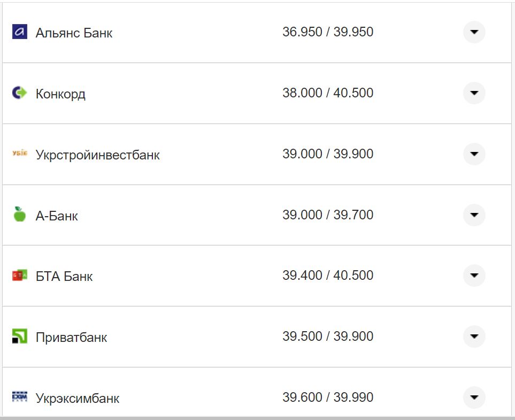Click the Конкорд bank logo icon
The width and height of the screenshot is (515, 420).
coord(19,93)
